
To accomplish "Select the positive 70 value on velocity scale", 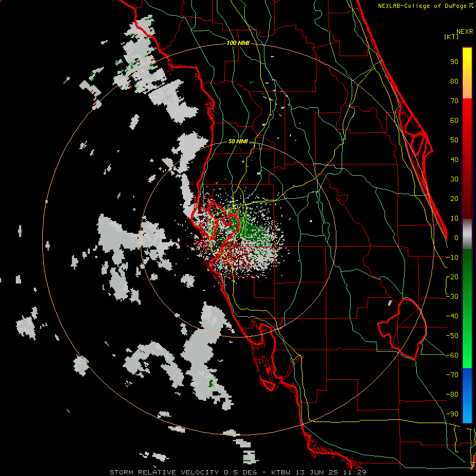I will (454, 101).
